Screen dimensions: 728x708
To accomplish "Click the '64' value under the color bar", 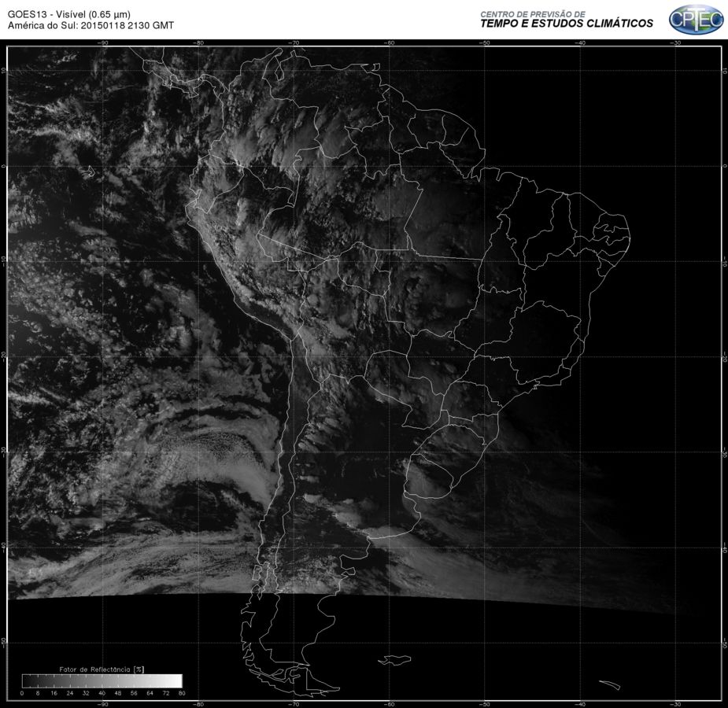I will pos(150,693).
